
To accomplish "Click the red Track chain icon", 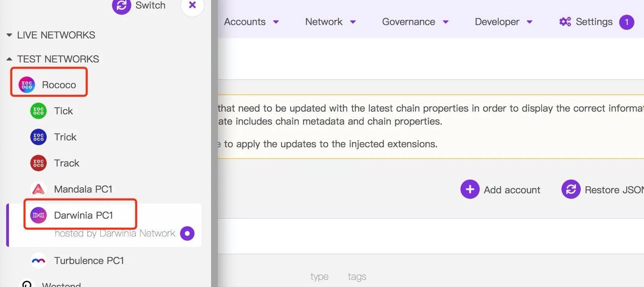I will point(39,163).
